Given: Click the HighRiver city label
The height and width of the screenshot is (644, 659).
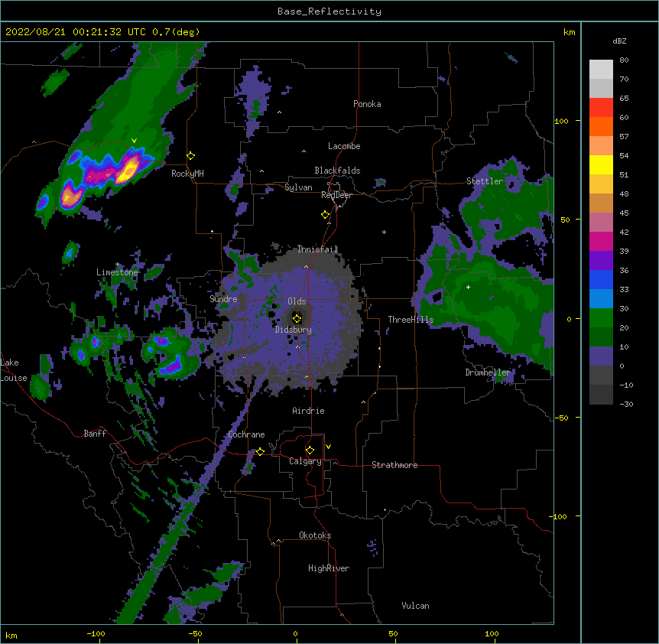Looking at the screenshot, I should coord(329,568).
